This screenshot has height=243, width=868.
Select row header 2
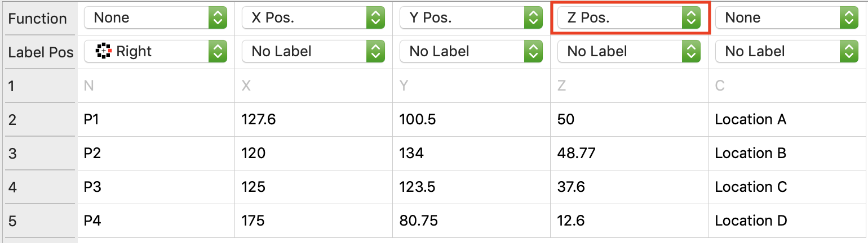coord(39,119)
